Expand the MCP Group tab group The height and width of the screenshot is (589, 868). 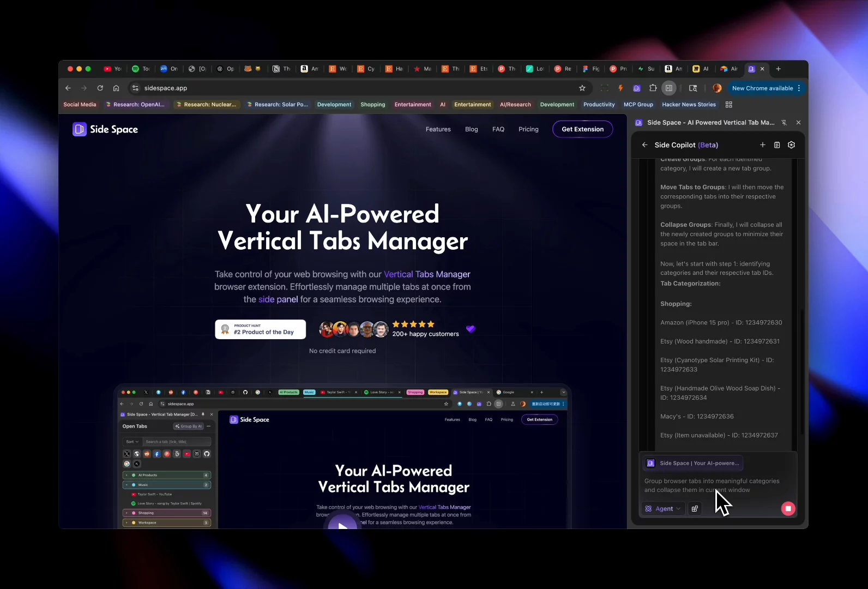click(638, 105)
